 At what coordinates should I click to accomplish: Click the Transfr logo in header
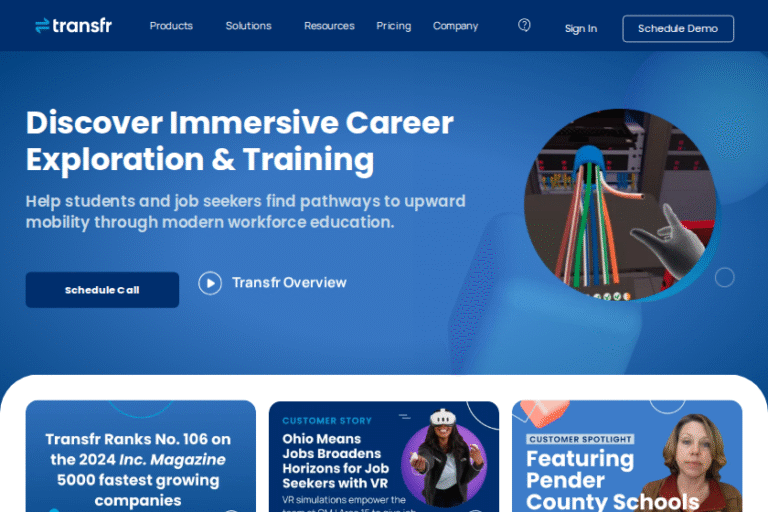(x=73, y=26)
